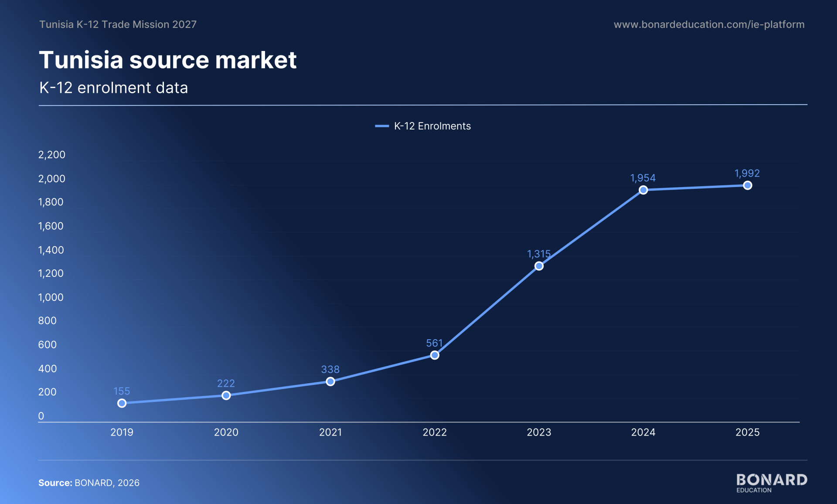Click the 222 data label
The height and width of the screenshot is (504, 837).
226,383
